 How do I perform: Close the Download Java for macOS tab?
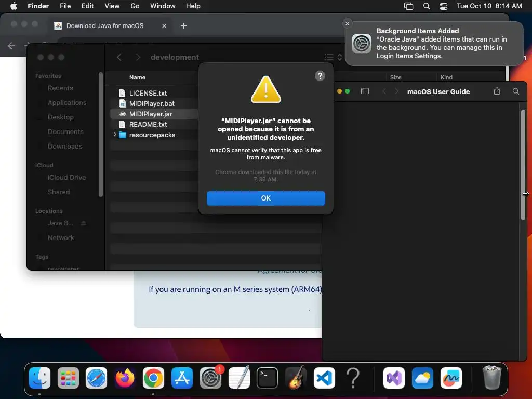[x=164, y=26]
